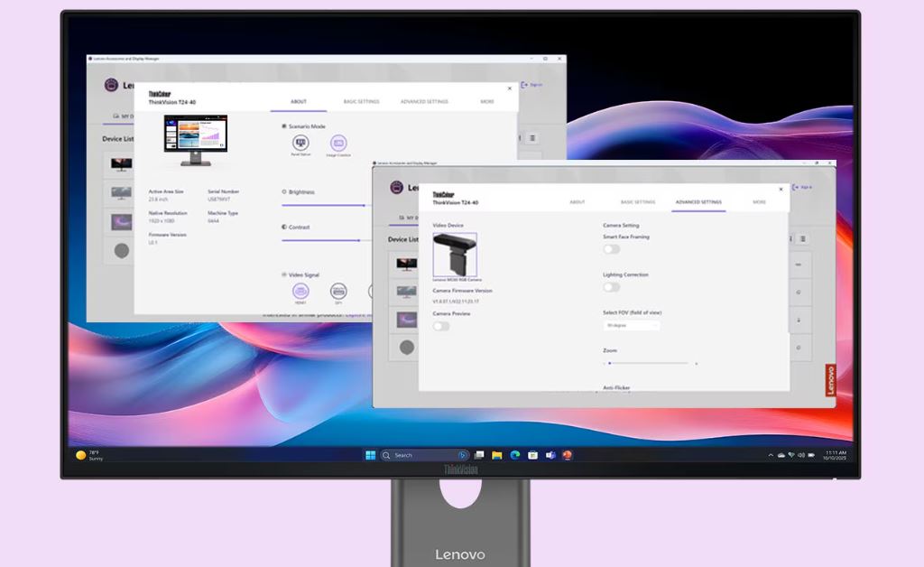The width and height of the screenshot is (924, 567).
Task: Open File Explorer from the taskbar
Action: point(497,455)
